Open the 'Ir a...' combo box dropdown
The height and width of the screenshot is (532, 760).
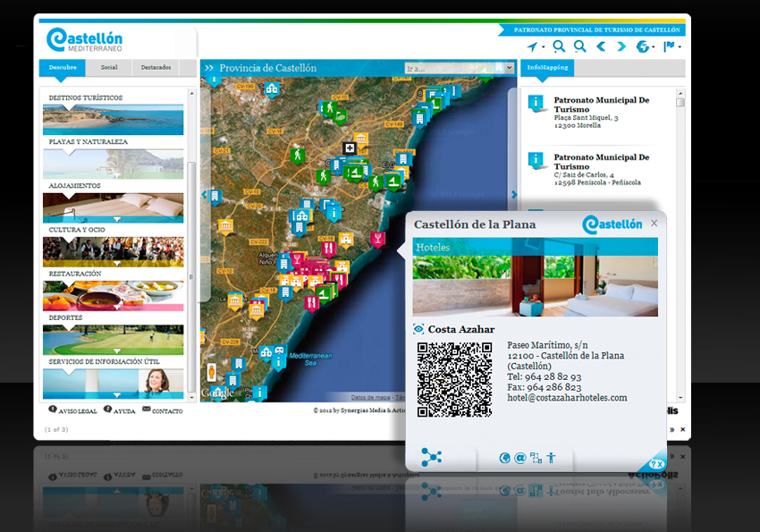pos(509,68)
